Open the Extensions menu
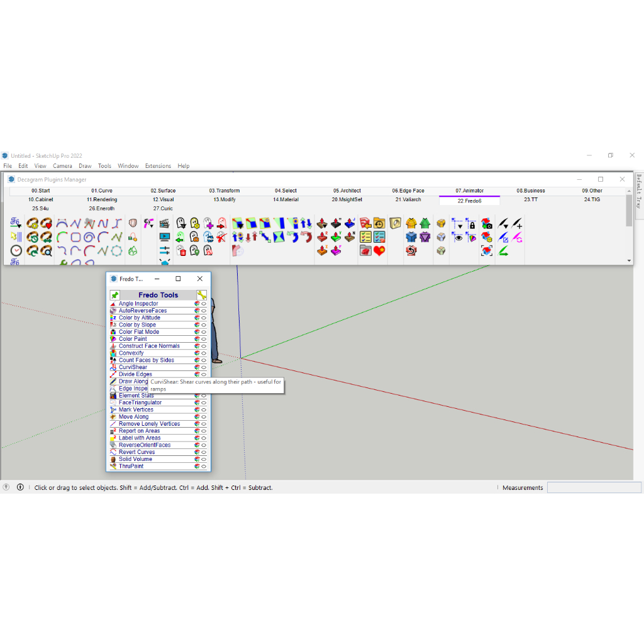Image resolution: width=644 pixels, height=644 pixels. (158, 166)
